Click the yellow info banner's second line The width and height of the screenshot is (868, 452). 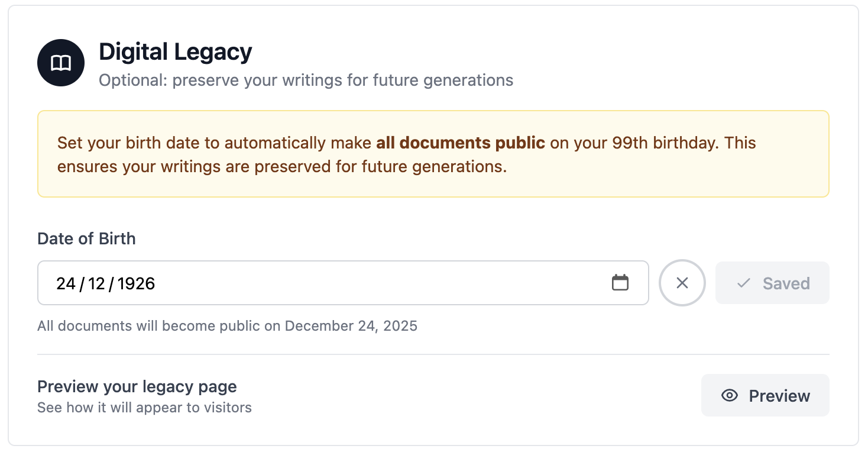coord(282,167)
